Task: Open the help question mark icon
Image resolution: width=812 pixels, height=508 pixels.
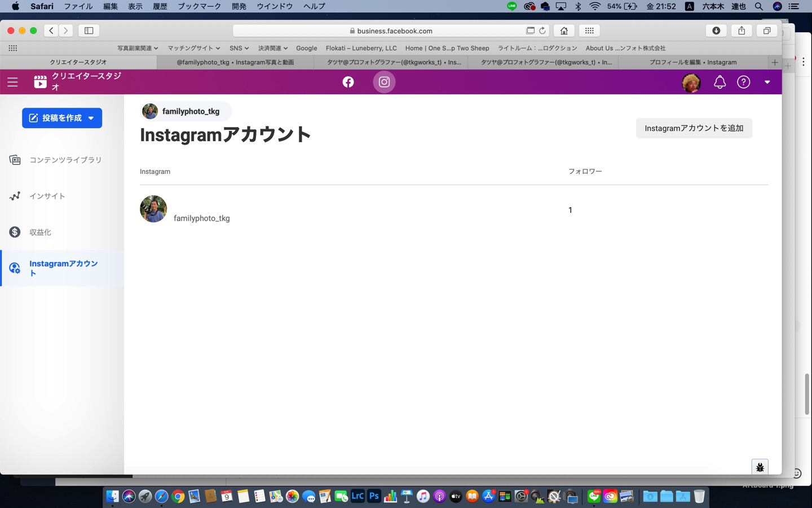Action: [744, 82]
